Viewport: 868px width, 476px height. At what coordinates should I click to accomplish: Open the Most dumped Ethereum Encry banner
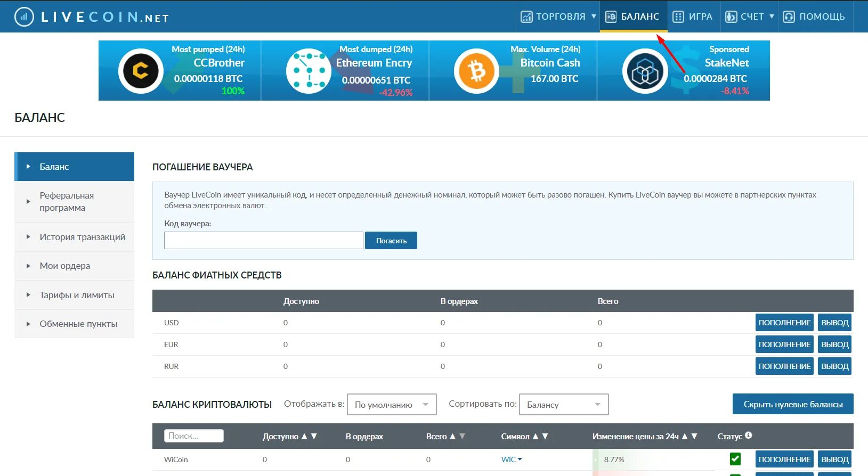click(346, 70)
